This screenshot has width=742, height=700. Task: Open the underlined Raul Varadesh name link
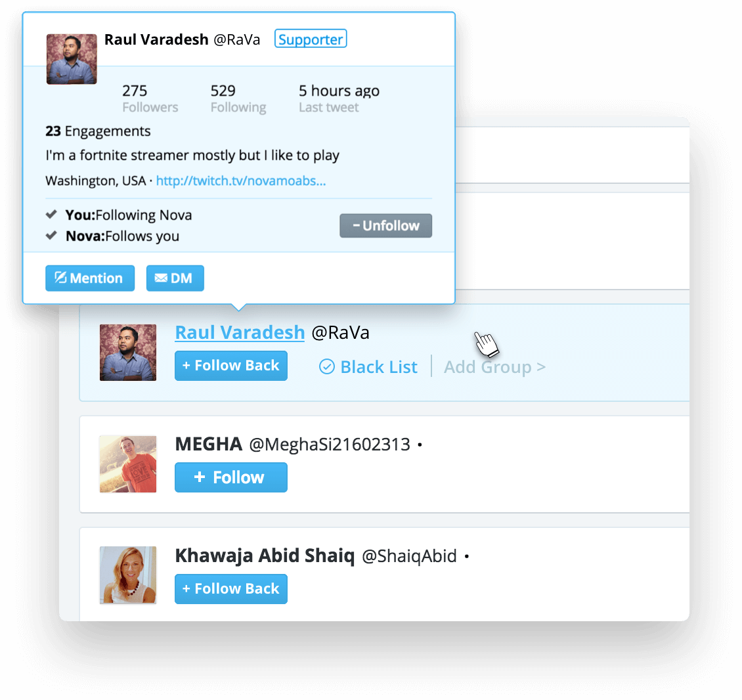[x=240, y=332]
